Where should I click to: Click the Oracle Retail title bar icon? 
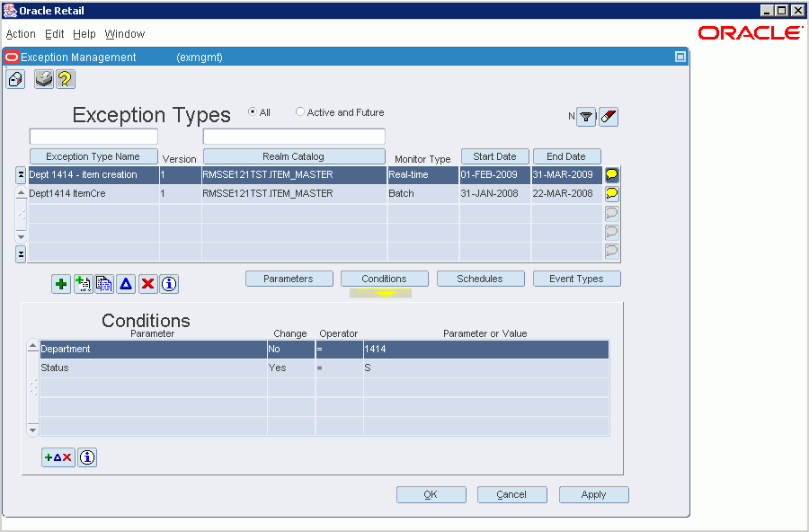[10, 10]
